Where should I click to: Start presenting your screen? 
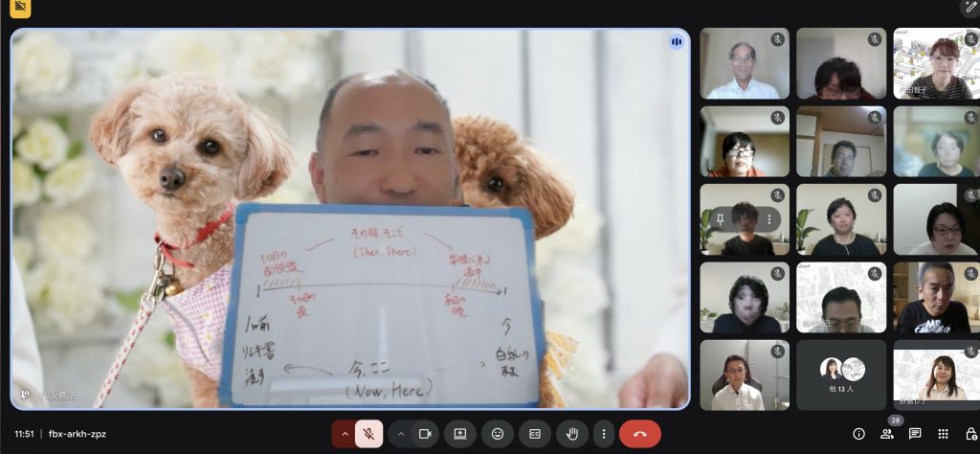459,434
